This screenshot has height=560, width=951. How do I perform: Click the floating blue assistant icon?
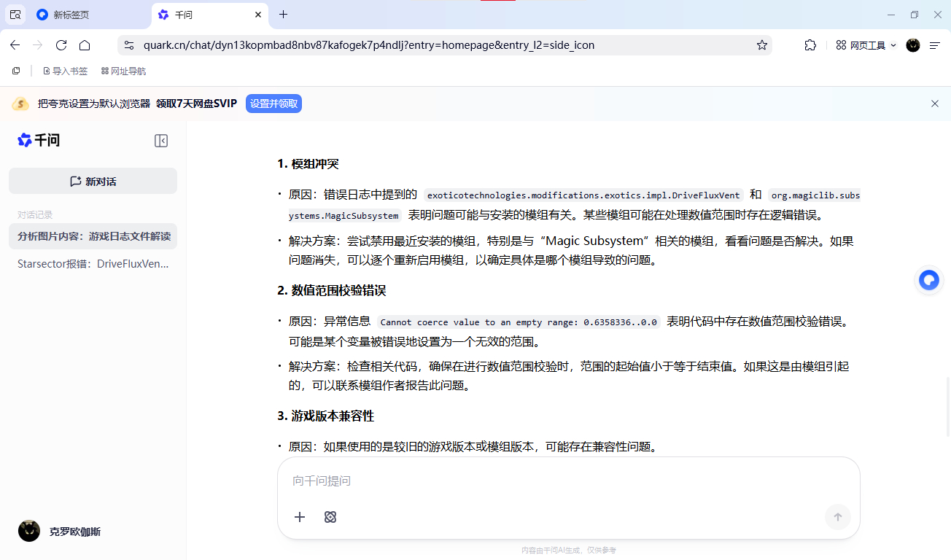coord(928,280)
